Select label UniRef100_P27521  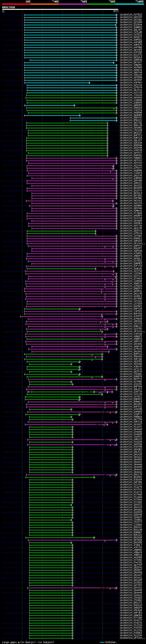(x=131, y=261)
